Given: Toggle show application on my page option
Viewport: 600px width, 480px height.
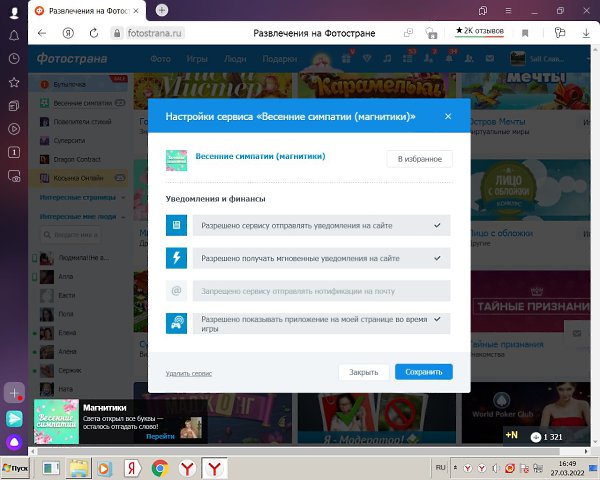Looking at the screenshot, I should [x=321, y=323].
